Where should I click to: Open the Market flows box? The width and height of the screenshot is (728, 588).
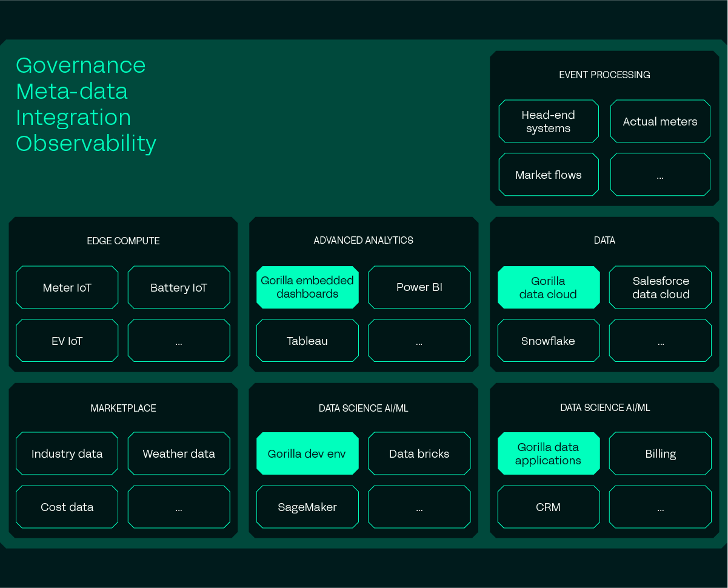coord(549,175)
